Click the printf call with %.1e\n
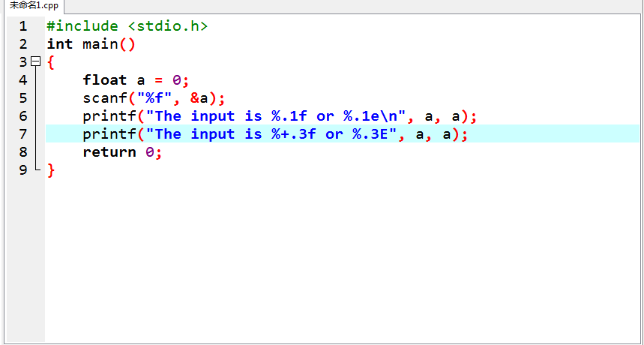This screenshot has height=345, width=644. coord(280,115)
